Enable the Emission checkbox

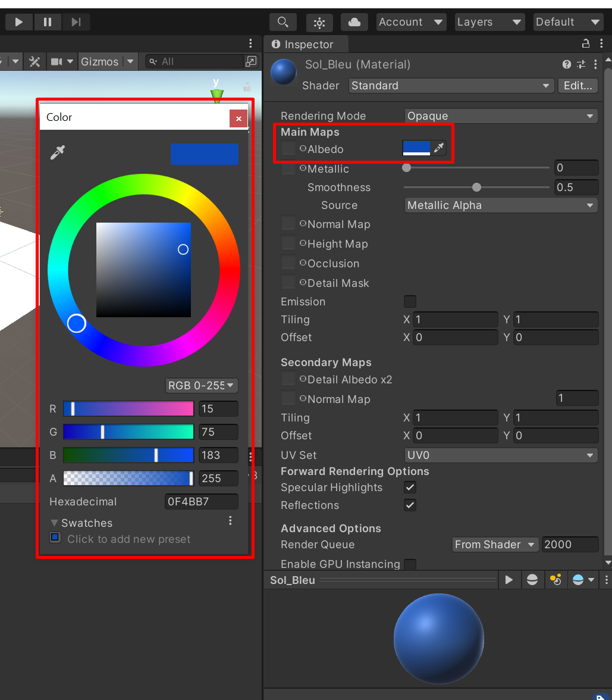[x=410, y=301]
